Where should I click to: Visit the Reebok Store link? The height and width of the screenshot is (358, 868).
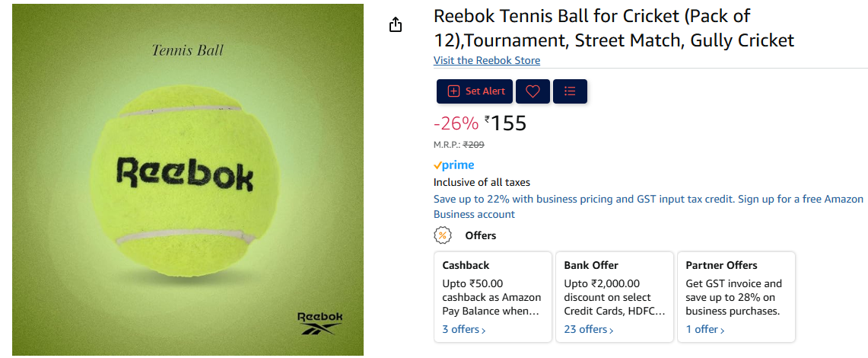coord(487,60)
